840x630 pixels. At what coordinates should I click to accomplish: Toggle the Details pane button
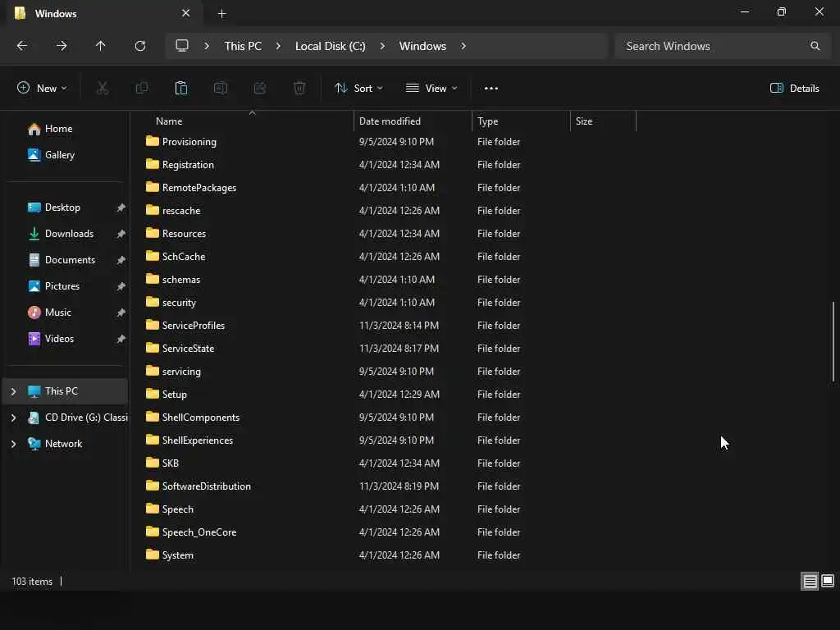(794, 89)
